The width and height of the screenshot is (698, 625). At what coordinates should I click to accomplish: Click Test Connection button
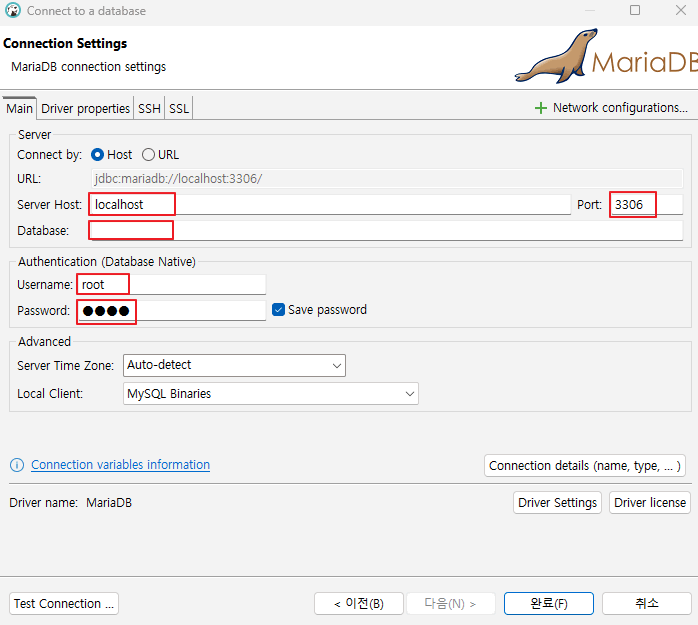pyautogui.click(x=64, y=604)
